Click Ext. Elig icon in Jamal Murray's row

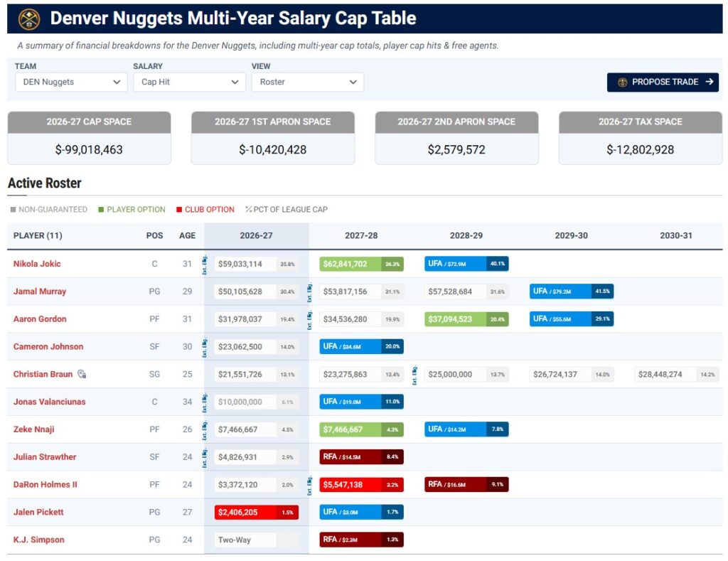[x=310, y=292]
